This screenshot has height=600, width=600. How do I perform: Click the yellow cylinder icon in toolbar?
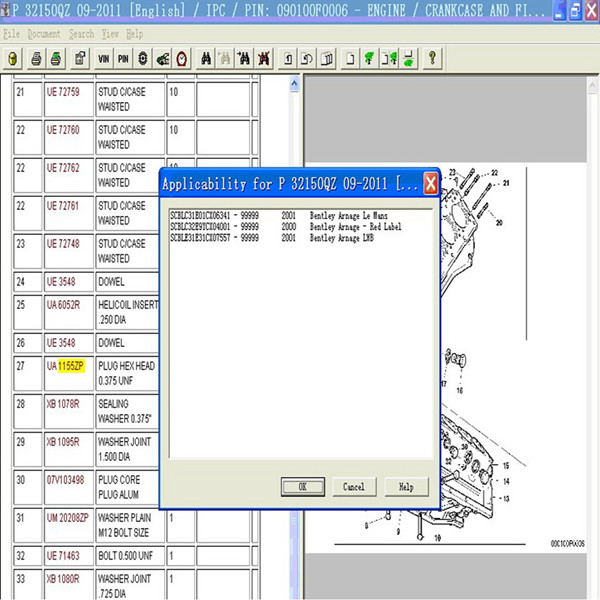12,58
